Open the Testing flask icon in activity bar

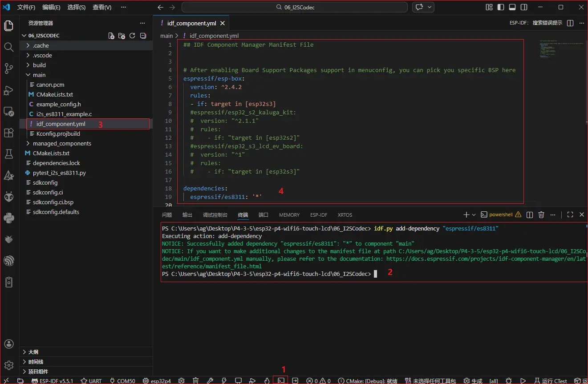(x=8, y=154)
